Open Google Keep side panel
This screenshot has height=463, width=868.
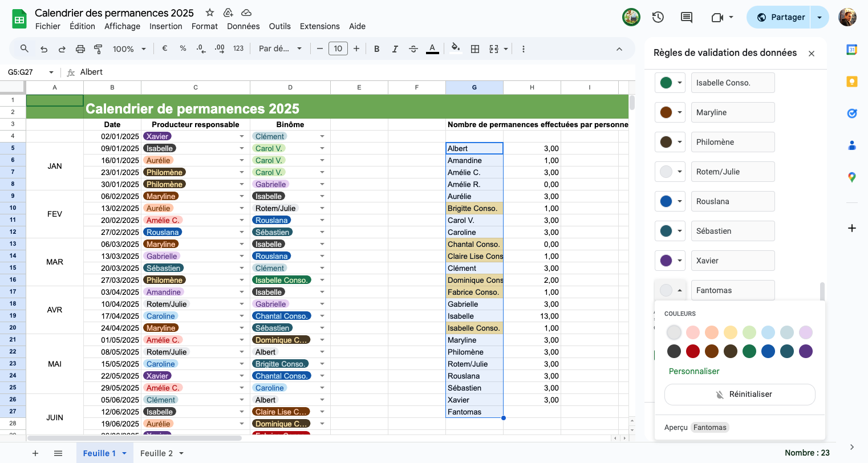tap(852, 82)
